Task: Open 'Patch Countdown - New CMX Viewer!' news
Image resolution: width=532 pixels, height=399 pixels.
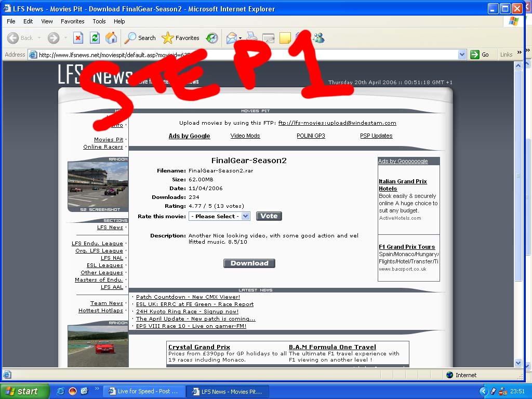Action: [x=188, y=297]
